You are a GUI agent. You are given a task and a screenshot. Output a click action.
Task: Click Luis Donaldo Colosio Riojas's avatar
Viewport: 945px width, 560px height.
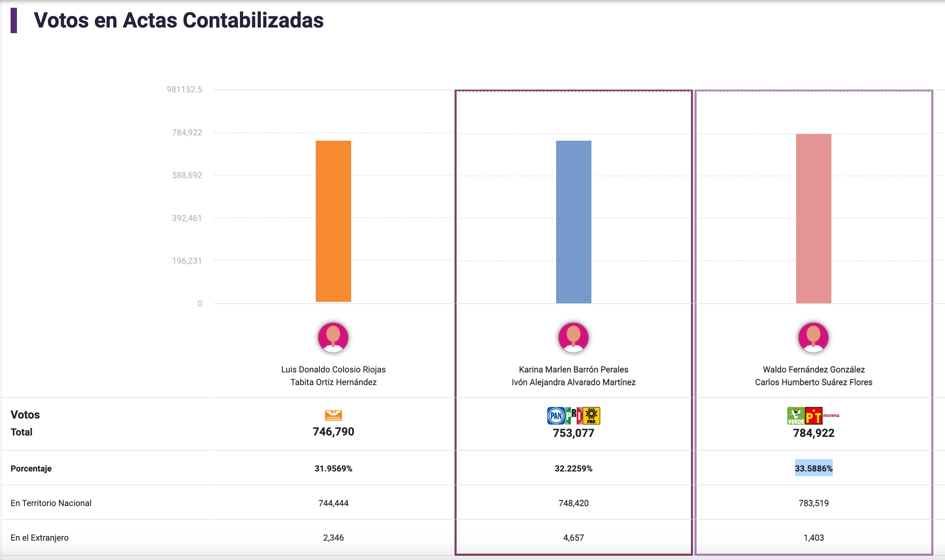[333, 337]
